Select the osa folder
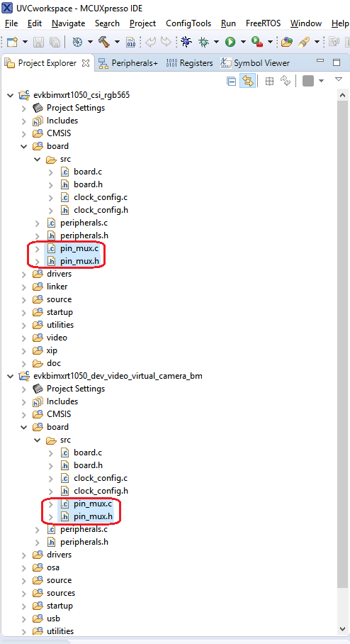The height and width of the screenshot is (644, 350). pos(53,567)
